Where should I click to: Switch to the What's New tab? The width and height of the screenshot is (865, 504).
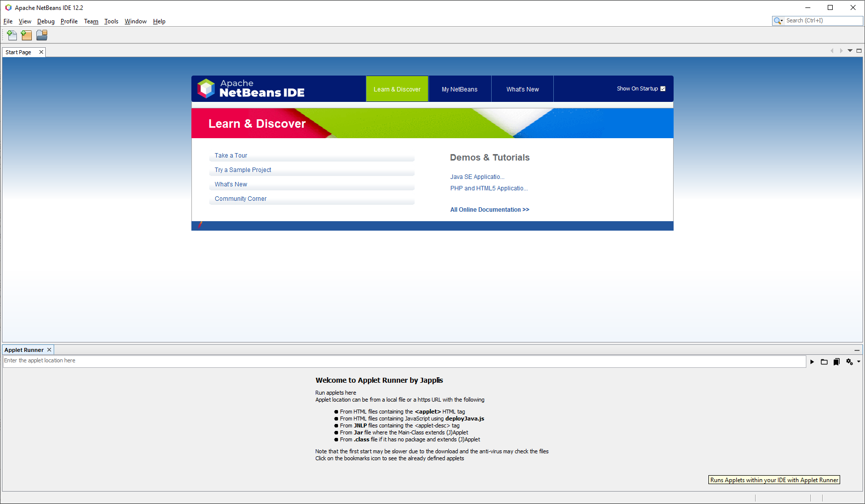[522, 89]
